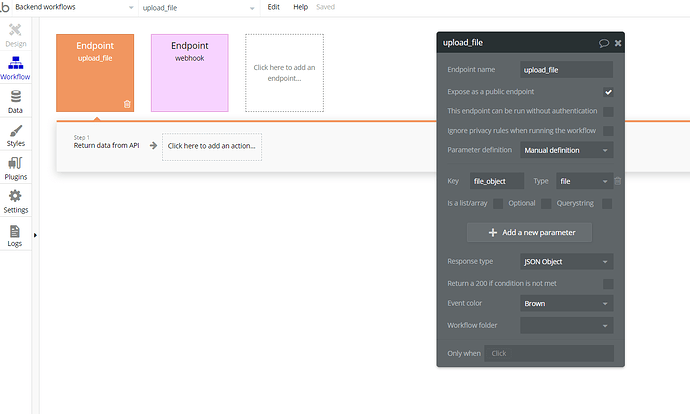This screenshot has width=690, height=414.
Task: Delete the file_object parameter row
Action: pos(618,181)
